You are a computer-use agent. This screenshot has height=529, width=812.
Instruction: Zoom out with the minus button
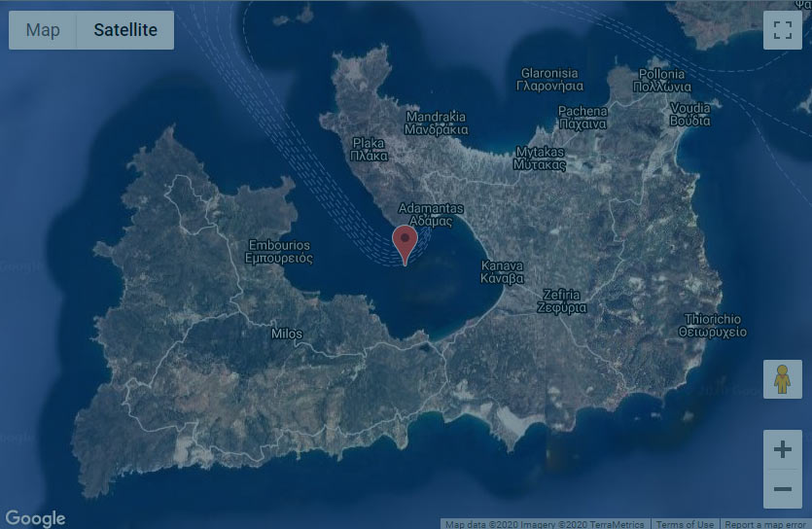coord(783,488)
